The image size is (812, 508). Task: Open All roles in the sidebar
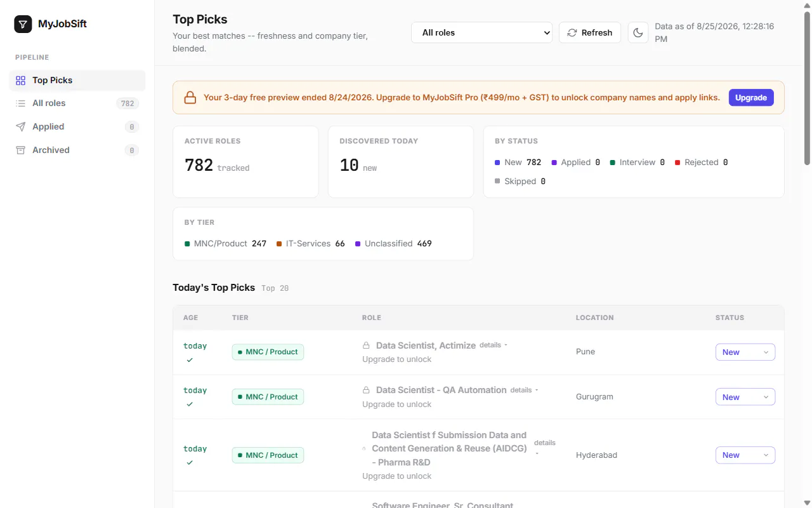77,103
